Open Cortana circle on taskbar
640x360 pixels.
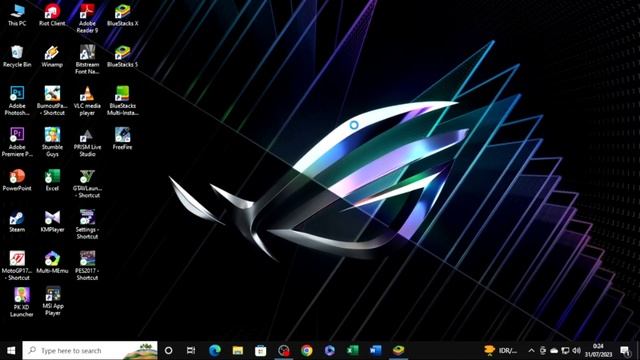(x=168, y=350)
